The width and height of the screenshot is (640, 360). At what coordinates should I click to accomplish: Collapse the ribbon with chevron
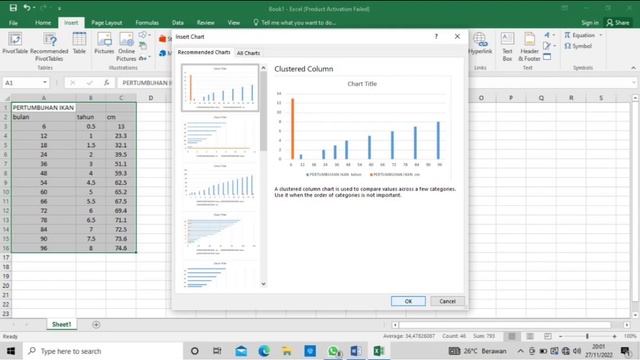pyautogui.click(x=633, y=68)
